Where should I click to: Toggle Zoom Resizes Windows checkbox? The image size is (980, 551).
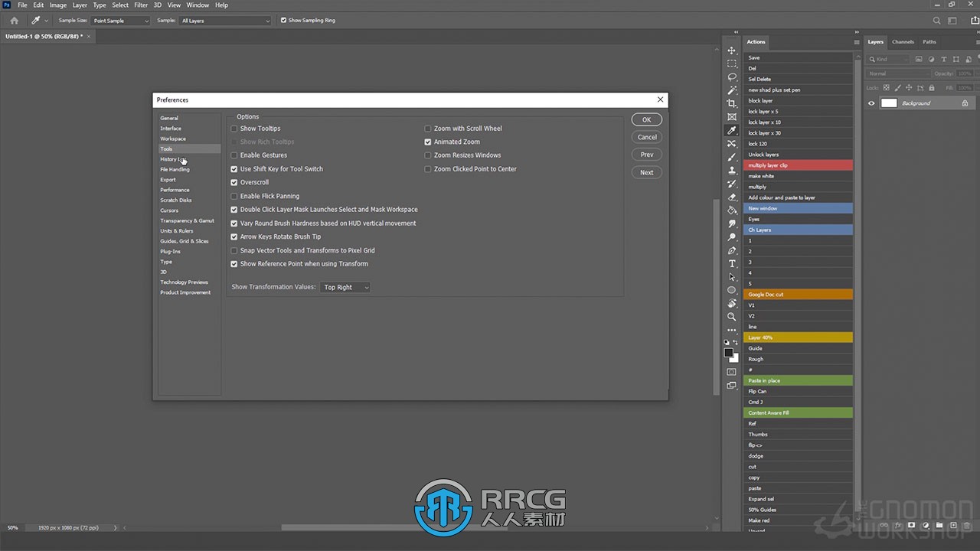(428, 155)
